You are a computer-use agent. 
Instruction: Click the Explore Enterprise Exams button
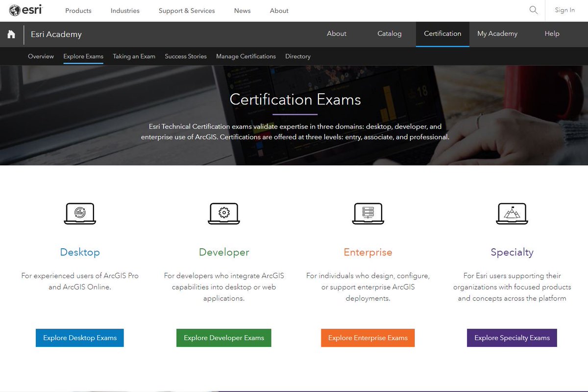[x=368, y=338]
